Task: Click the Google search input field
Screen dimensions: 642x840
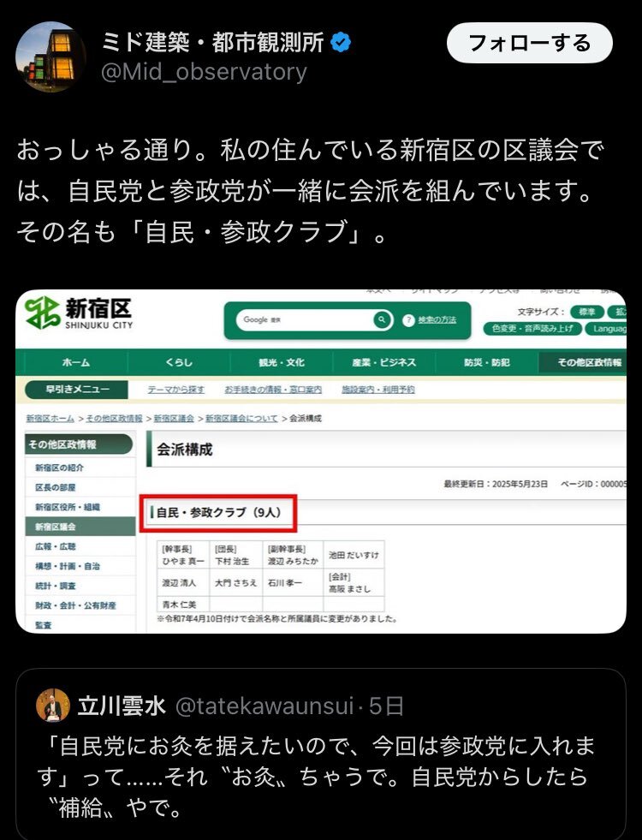Action: (x=306, y=320)
